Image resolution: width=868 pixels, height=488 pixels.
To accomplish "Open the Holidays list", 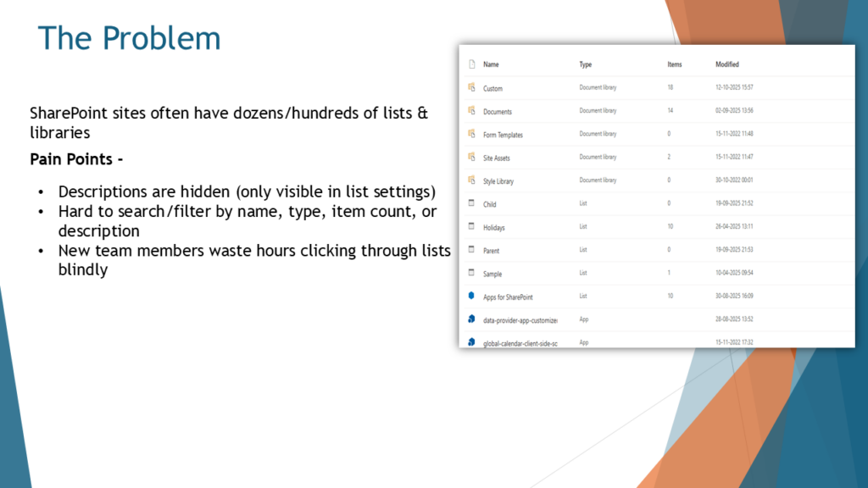I will click(x=494, y=228).
